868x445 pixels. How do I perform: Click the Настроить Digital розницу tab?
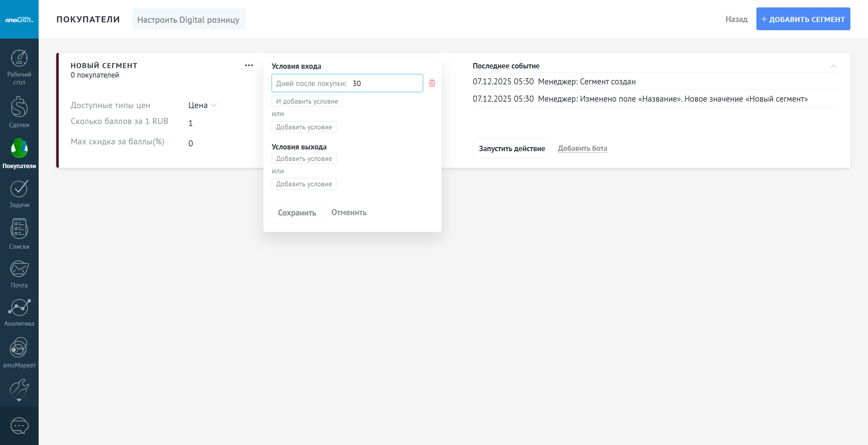(189, 20)
